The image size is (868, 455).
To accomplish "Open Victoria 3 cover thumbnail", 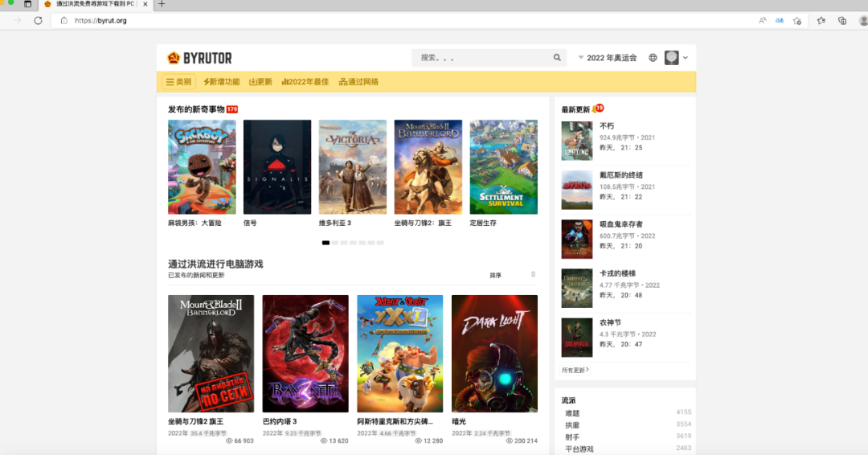I will [x=353, y=167].
